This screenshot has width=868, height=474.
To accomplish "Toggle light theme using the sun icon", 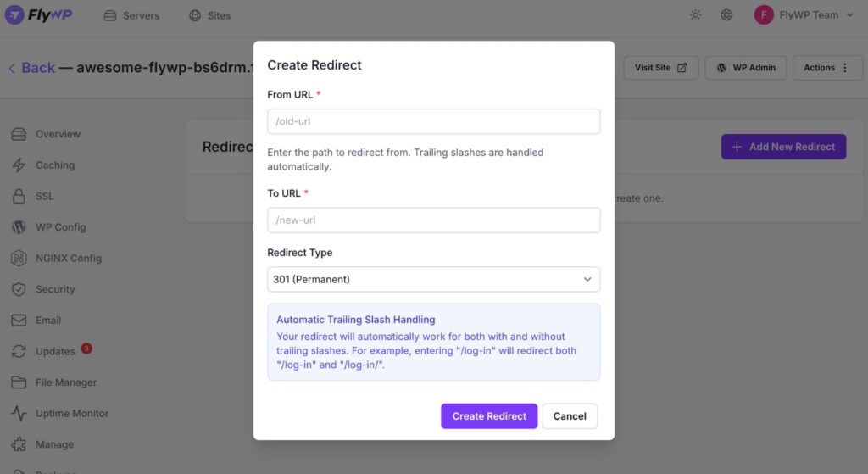I will tap(695, 15).
